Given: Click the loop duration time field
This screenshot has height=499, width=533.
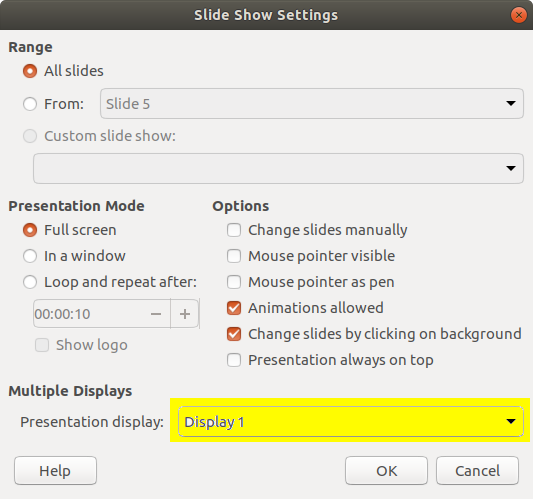Looking at the screenshot, I should [88, 314].
